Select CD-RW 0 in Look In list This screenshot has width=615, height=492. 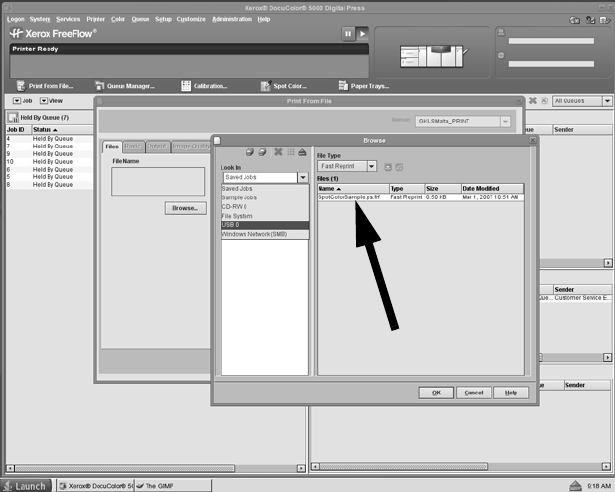point(265,207)
